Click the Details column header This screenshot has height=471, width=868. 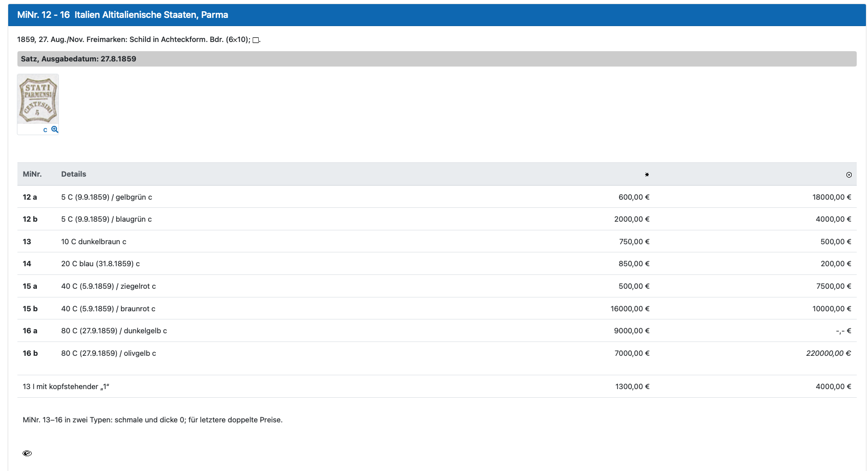pyautogui.click(x=73, y=174)
